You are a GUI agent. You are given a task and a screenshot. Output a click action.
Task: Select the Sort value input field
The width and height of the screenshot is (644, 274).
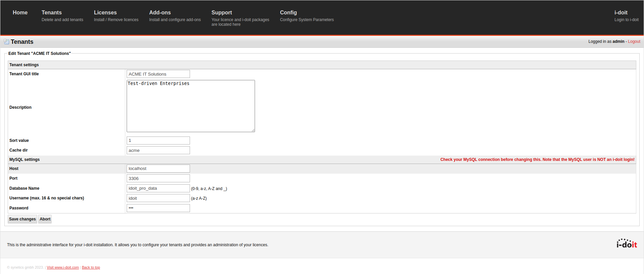[x=158, y=141]
